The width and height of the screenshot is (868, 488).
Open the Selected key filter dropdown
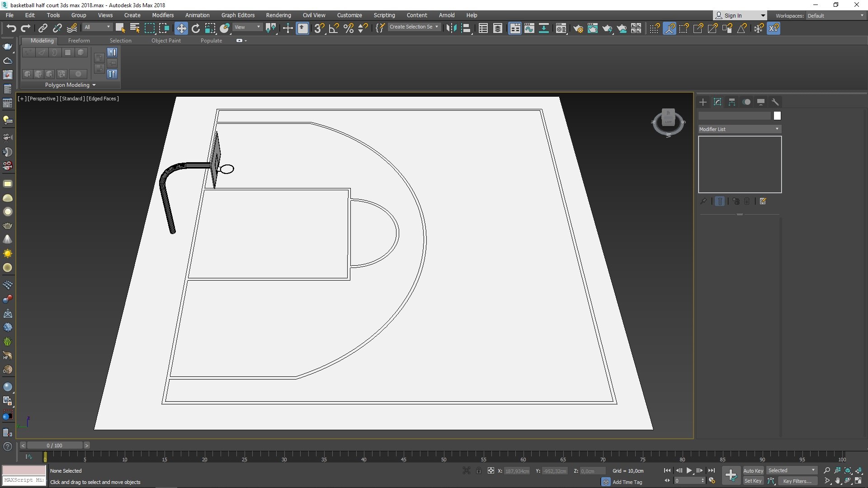tap(792, 470)
